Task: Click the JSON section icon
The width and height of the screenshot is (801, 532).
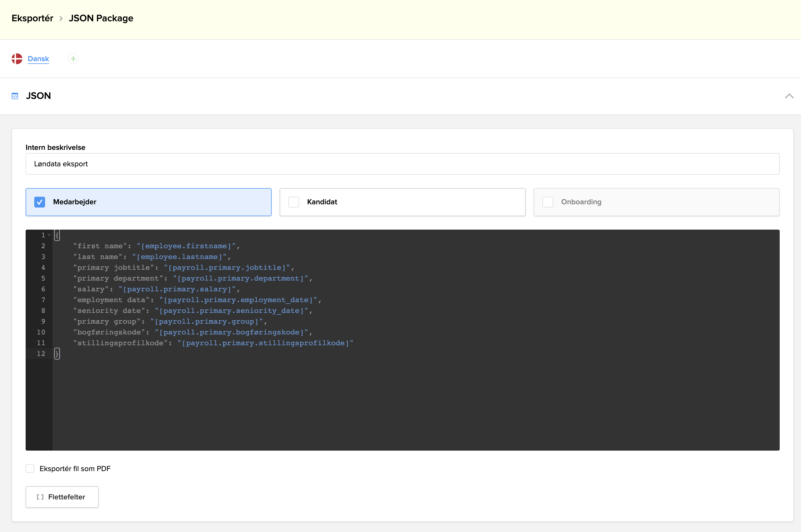Action: (x=15, y=96)
